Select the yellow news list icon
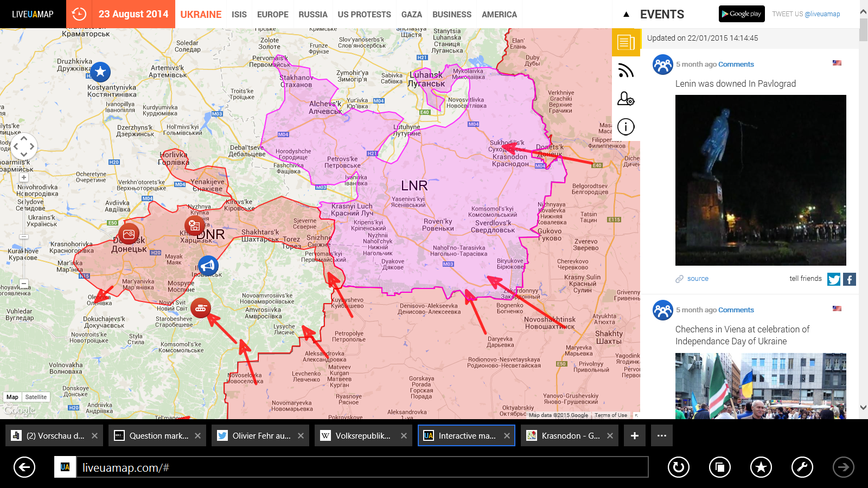 click(626, 42)
